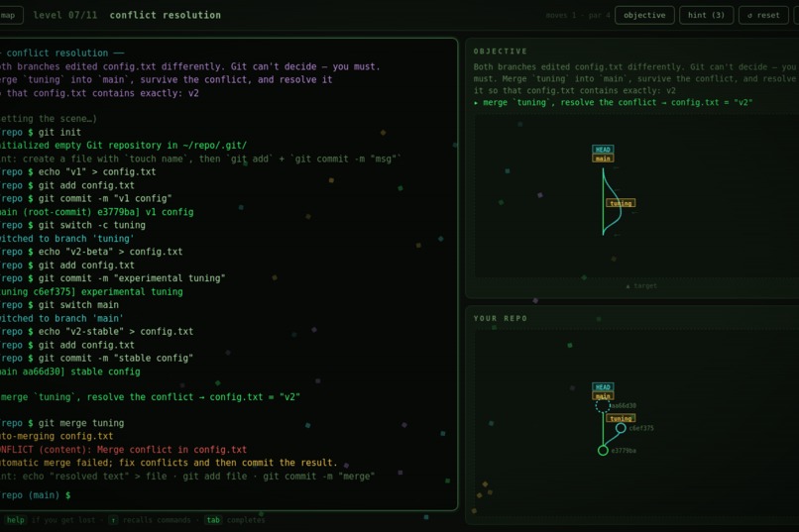Click the 'setting the scene…' line
The height and width of the screenshot is (532, 799).
coord(49,119)
